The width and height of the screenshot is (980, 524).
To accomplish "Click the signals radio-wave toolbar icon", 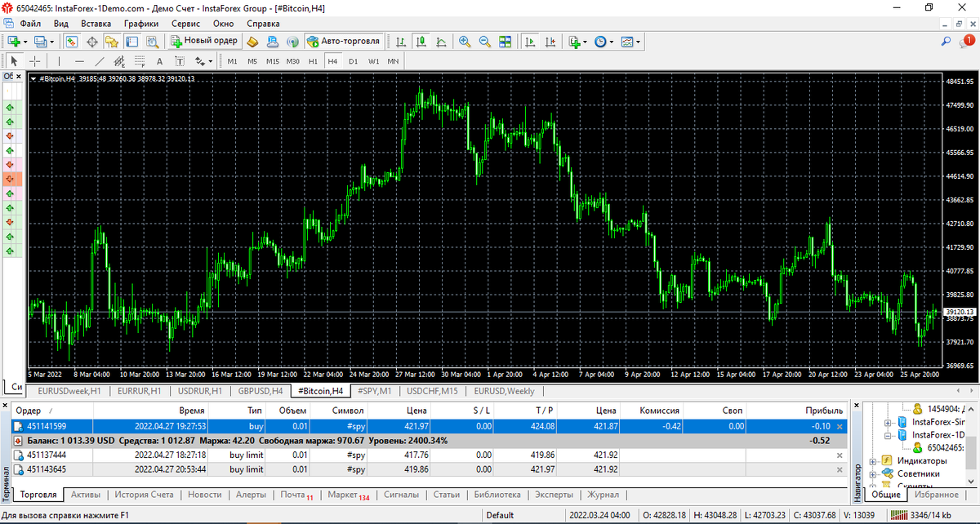I will point(293,41).
